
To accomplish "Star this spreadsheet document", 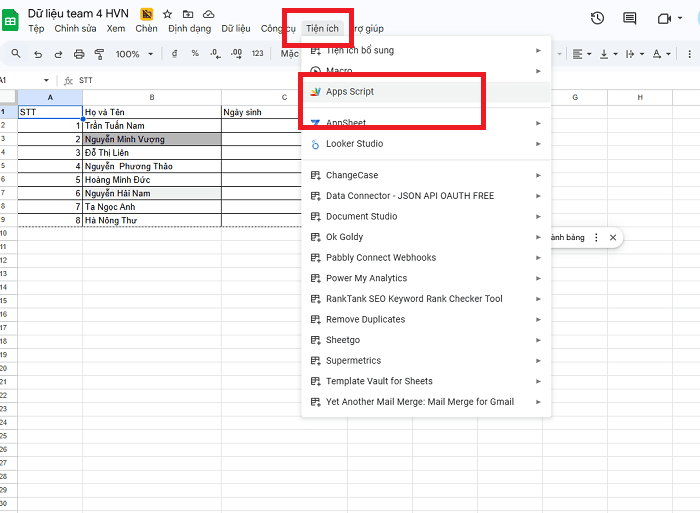I will click(167, 15).
